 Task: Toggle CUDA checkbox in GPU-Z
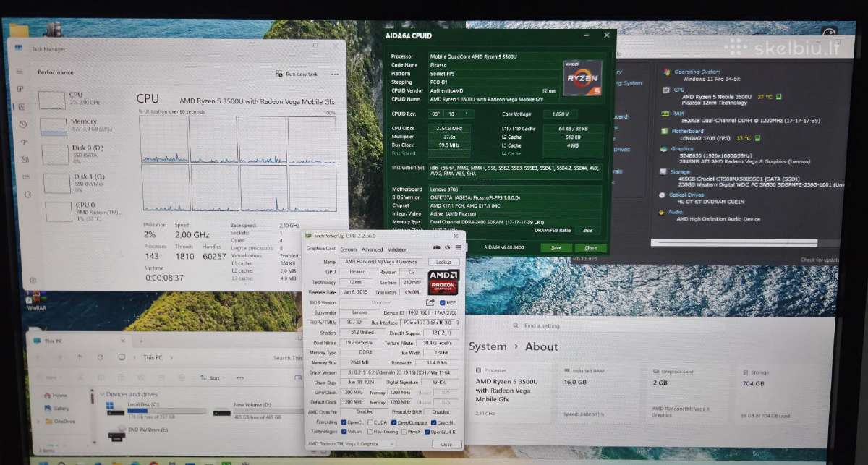click(x=370, y=422)
